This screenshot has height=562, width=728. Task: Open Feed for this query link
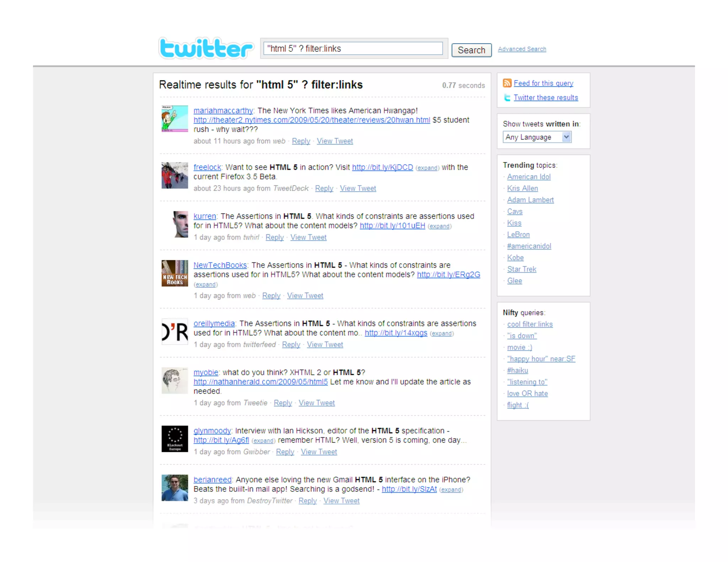point(543,83)
